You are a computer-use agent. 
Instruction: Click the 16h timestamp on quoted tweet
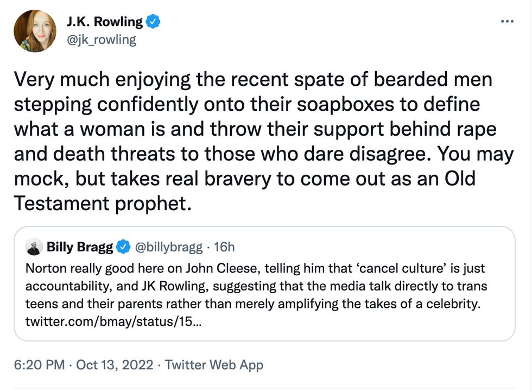(x=225, y=248)
